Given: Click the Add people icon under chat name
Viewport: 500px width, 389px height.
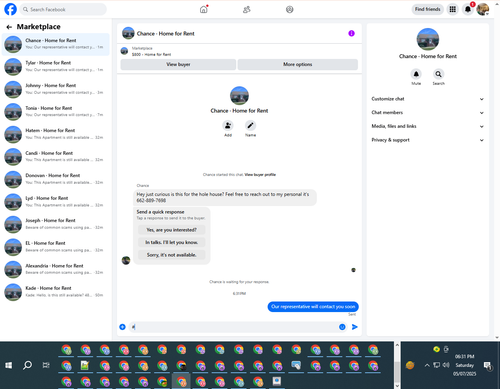Looking at the screenshot, I should click(x=228, y=126).
